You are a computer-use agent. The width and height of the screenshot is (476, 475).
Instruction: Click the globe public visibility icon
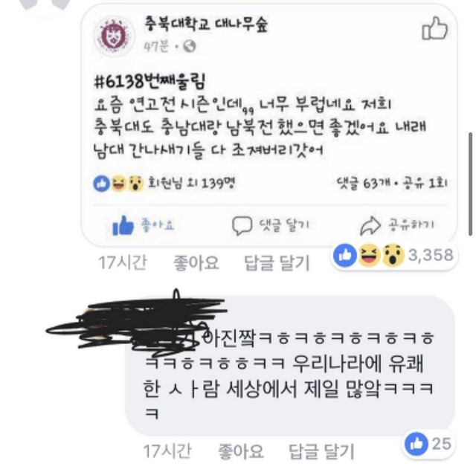[190, 46]
